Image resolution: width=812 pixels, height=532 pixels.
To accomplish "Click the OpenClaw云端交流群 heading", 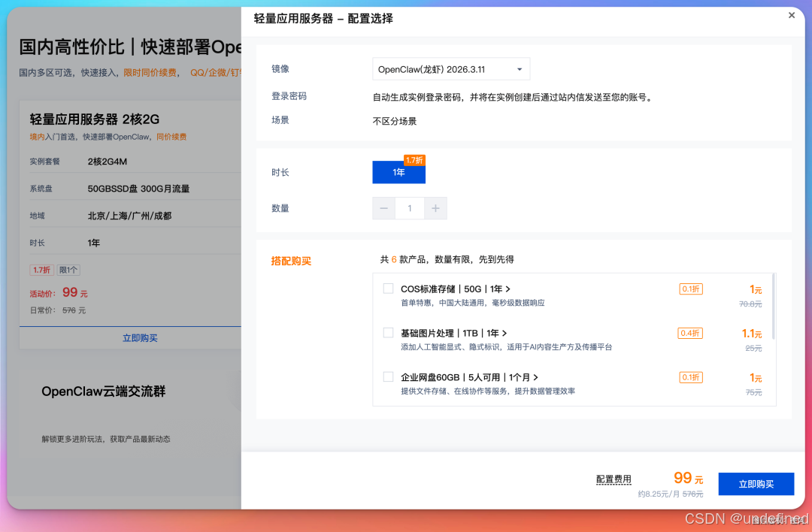I will click(x=104, y=391).
